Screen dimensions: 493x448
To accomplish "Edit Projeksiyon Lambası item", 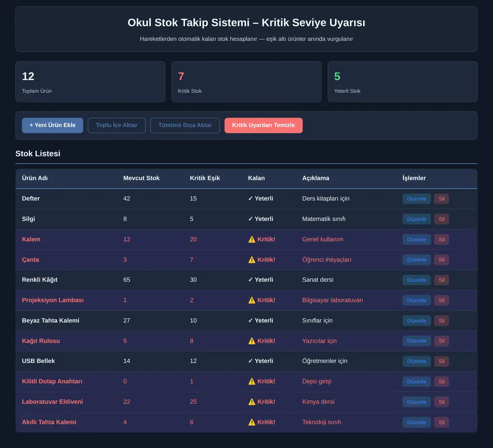I will tap(417, 300).
